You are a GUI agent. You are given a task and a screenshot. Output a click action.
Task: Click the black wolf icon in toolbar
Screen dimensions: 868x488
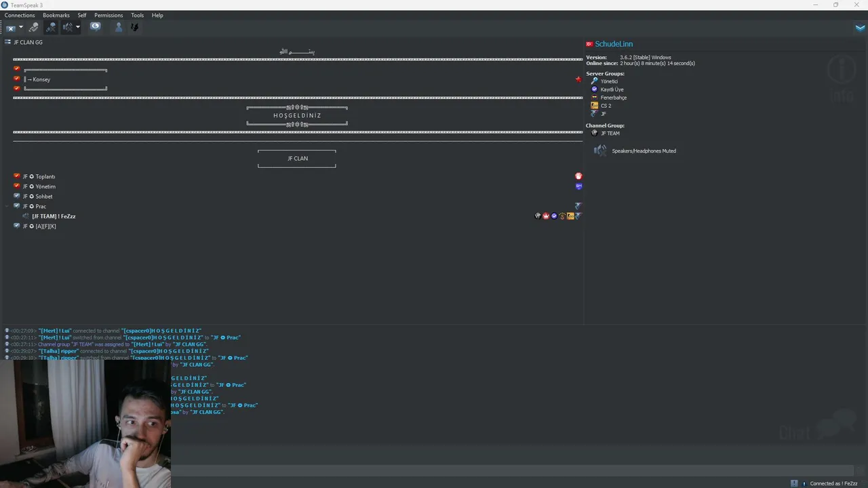tap(134, 28)
